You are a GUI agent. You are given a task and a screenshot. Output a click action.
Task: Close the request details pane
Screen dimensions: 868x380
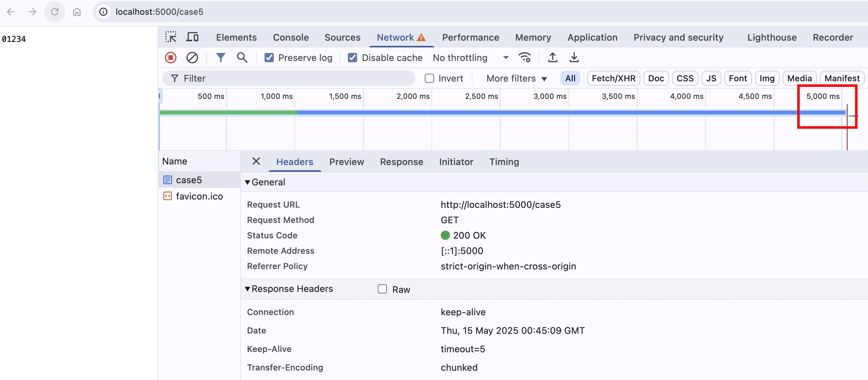point(256,161)
